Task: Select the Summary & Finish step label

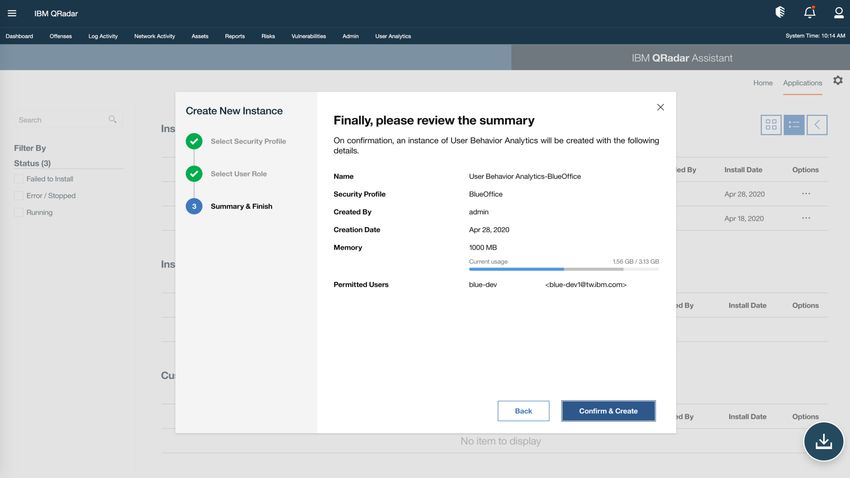Action: [241, 206]
